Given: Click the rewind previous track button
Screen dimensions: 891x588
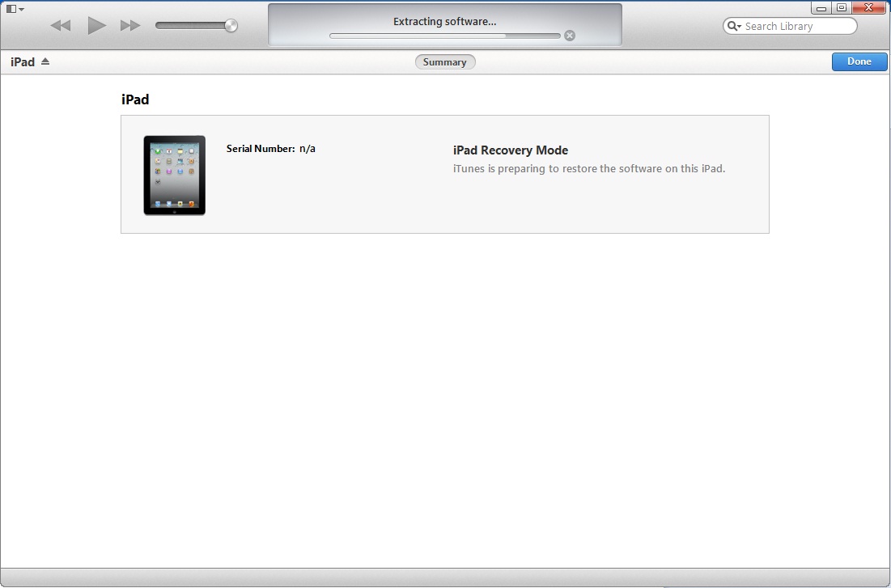Looking at the screenshot, I should [x=60, y=26].
